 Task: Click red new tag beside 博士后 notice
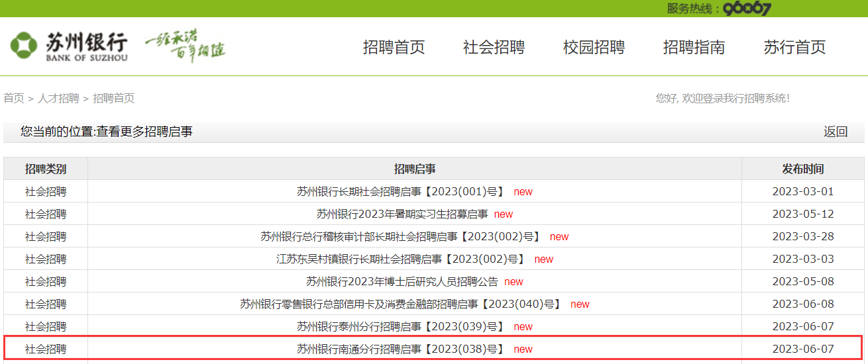514,281
